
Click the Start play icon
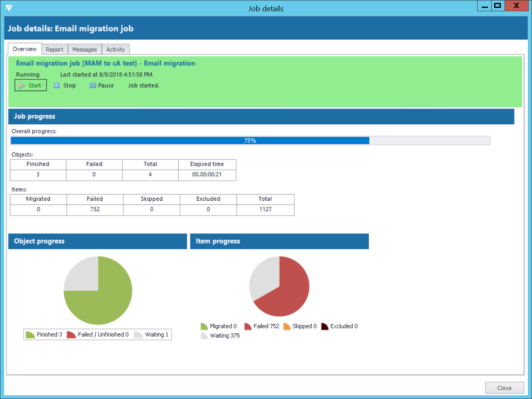coord(22,86)
